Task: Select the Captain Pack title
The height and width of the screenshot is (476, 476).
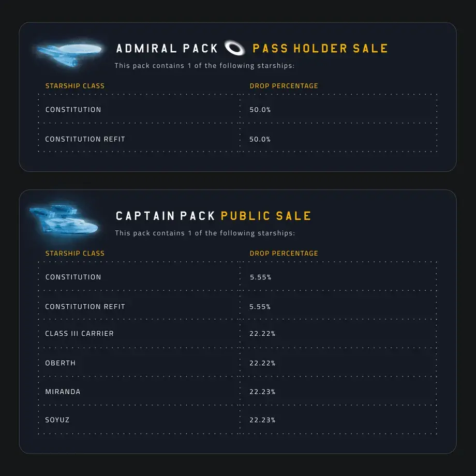Action: click(165, 216)
